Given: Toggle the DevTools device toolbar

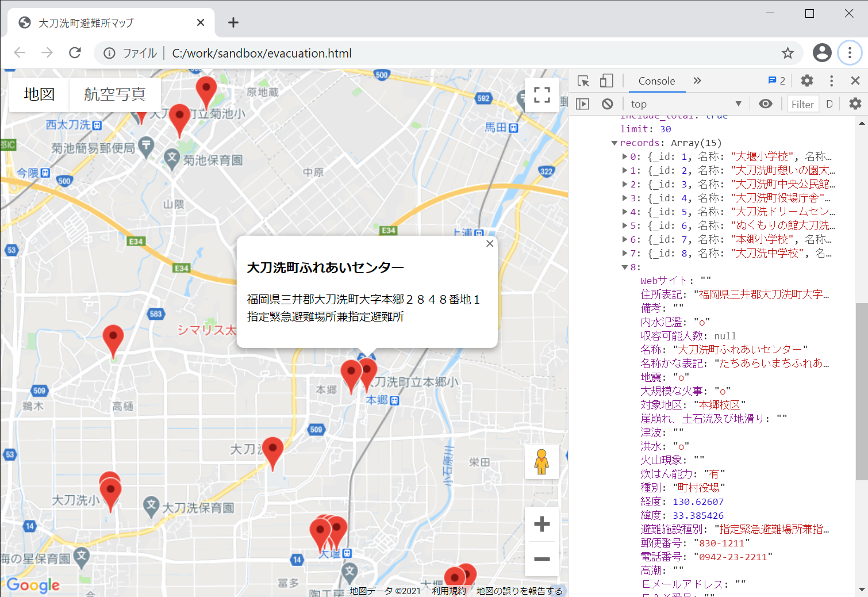Looking at the screenshot, I should point(606,81).
